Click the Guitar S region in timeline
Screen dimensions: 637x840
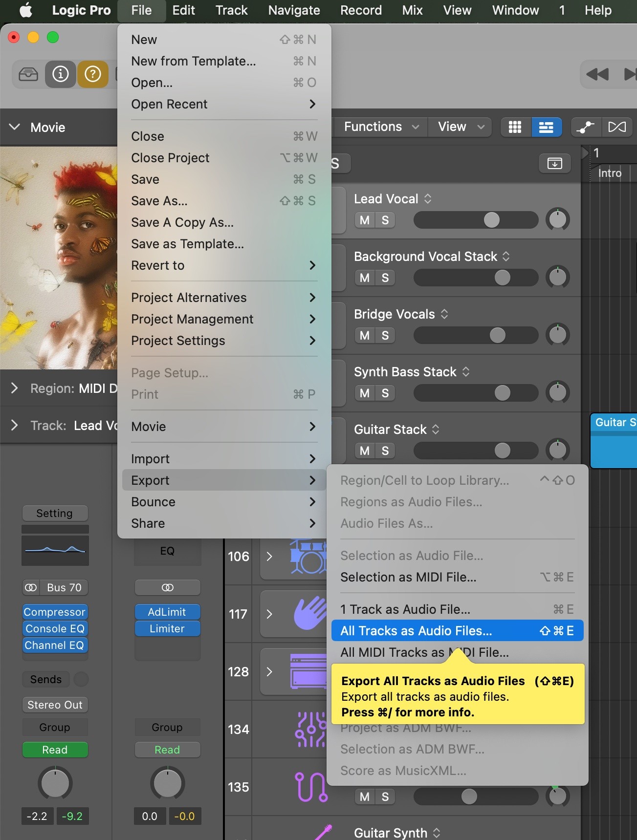[614, 441]
